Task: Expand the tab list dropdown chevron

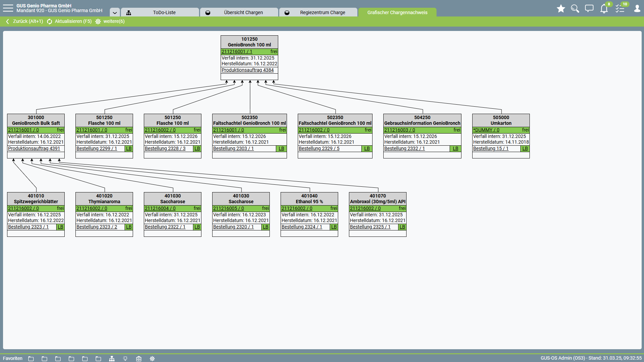Action: (115, 13)
